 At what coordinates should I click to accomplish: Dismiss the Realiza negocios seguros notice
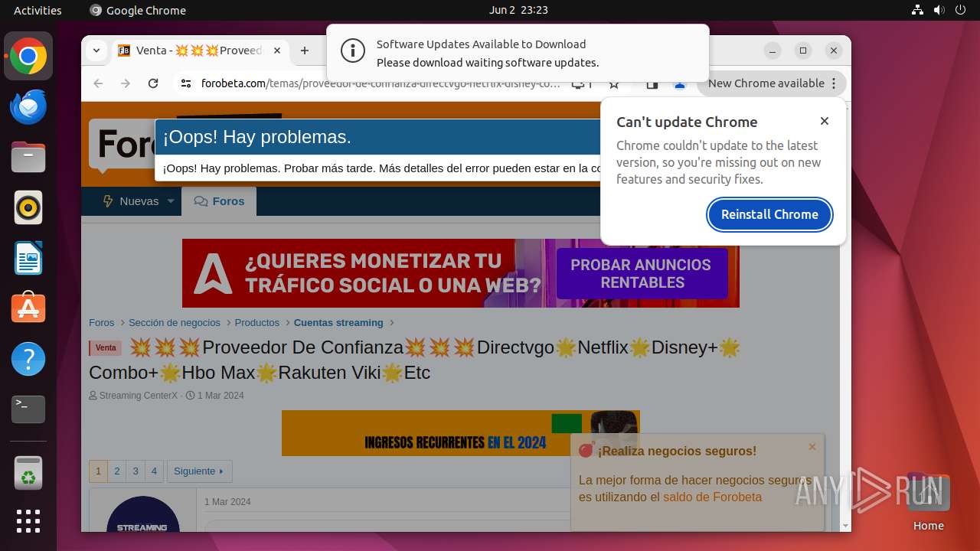point(812,446)
